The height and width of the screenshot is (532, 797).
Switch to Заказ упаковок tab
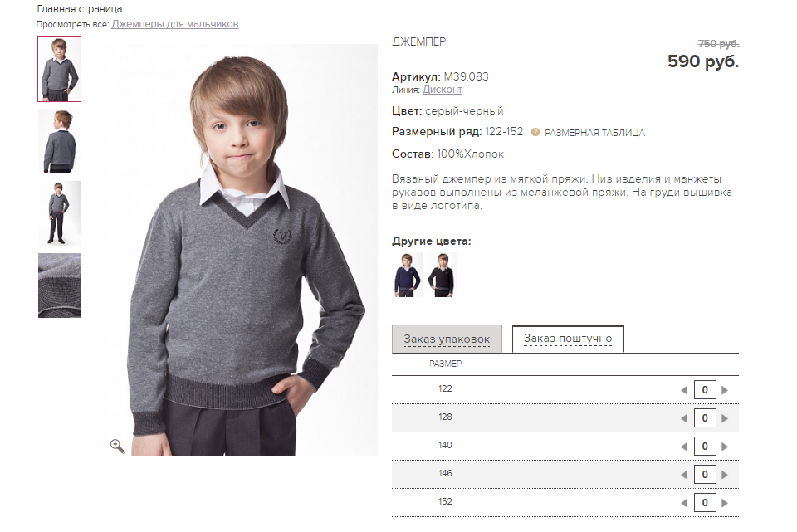coord(447,339)
